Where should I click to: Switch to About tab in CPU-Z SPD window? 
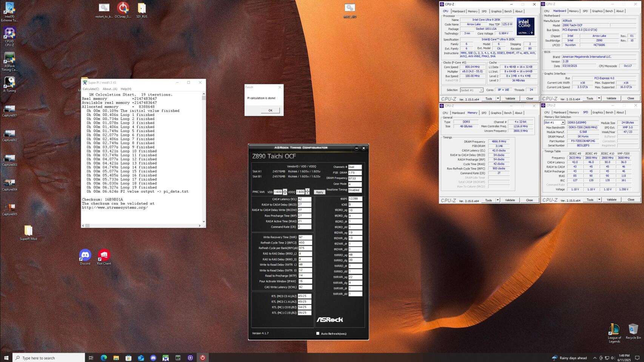pos(620,112)
